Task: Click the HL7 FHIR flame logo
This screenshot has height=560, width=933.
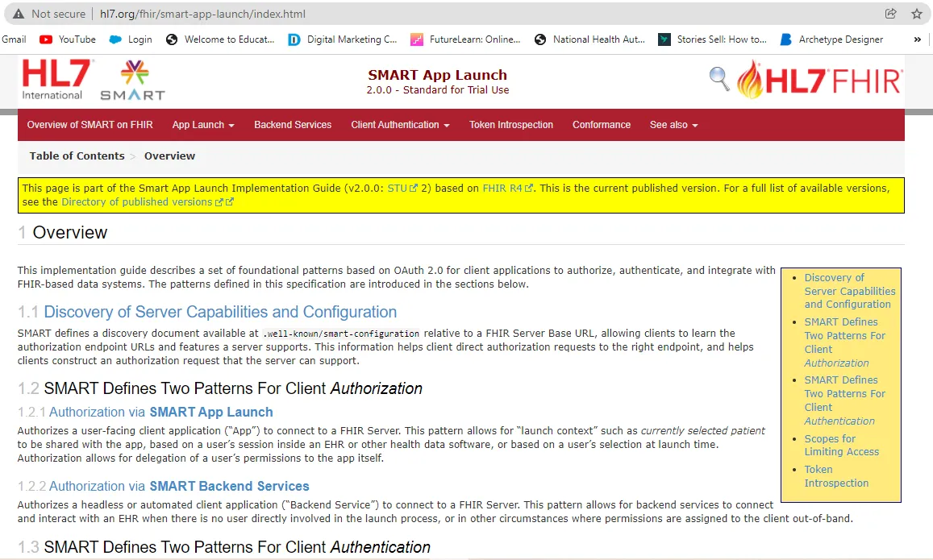Action: [818, 78]
